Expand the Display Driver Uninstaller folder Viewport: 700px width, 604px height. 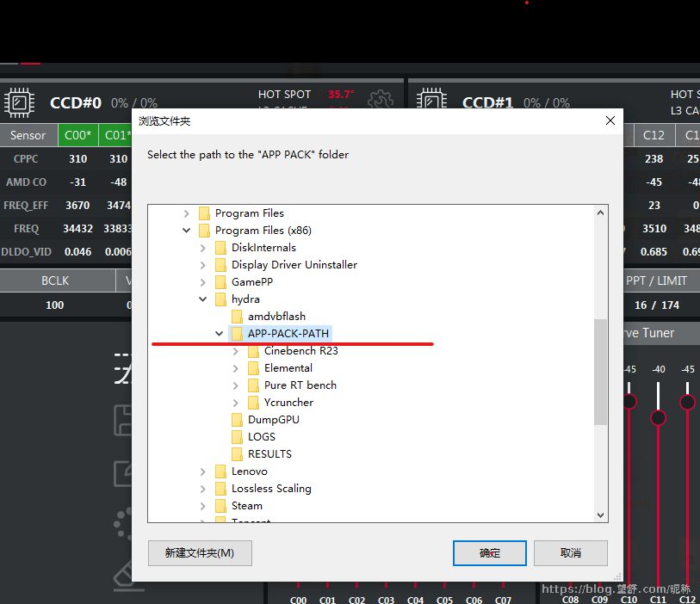(x=203, y=265)
